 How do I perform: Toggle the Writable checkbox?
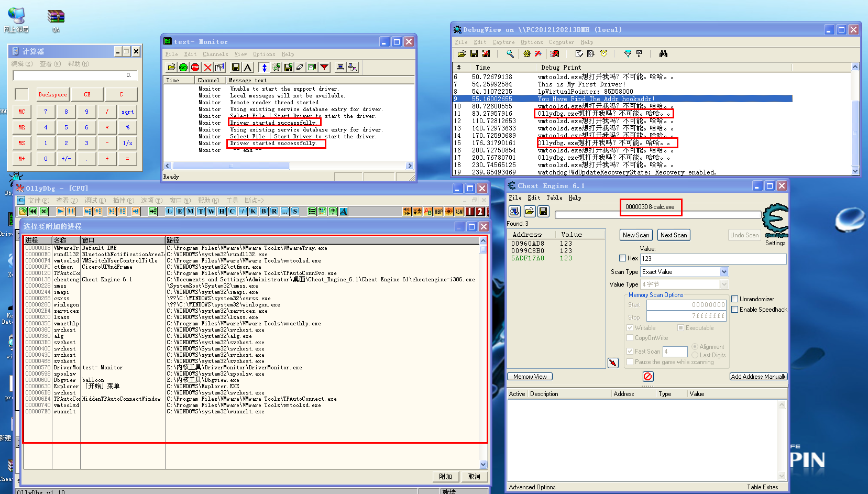(630, 328)
